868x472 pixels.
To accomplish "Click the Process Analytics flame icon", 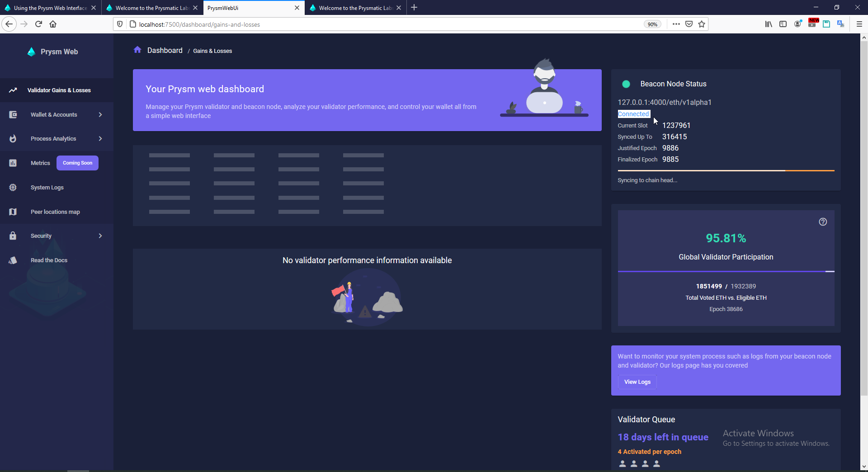I will (13, 139).
